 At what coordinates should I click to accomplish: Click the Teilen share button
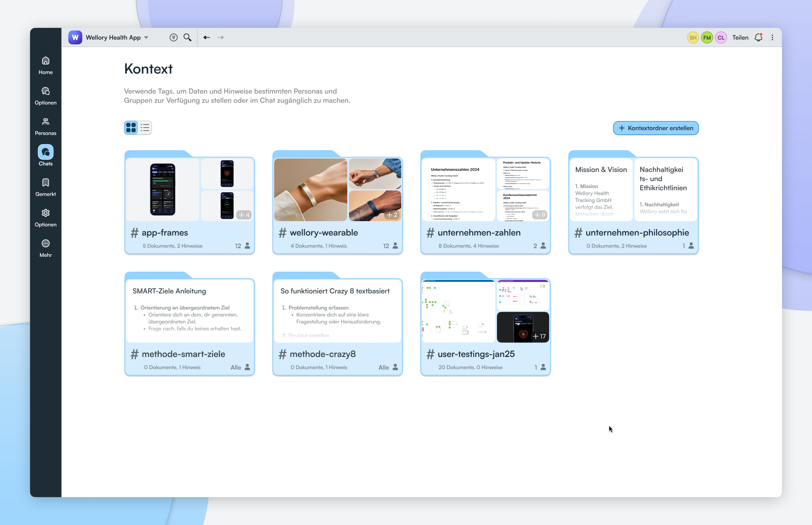[x=740, y=37]
